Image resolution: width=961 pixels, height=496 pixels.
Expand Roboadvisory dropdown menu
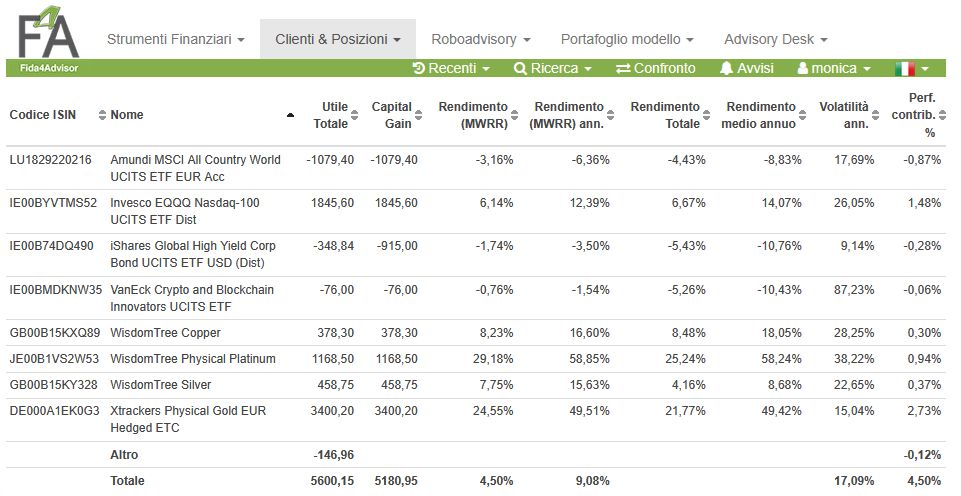[480, 39]
